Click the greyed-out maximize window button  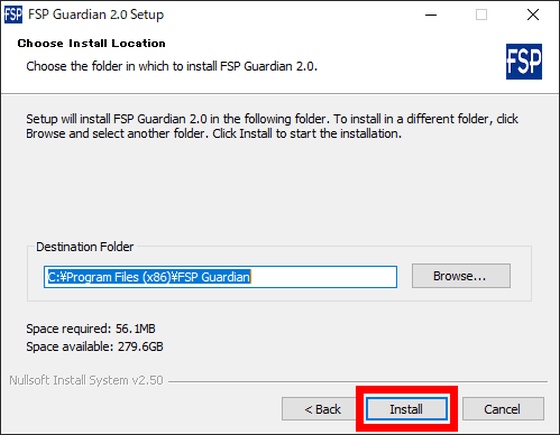coord(481,15)
